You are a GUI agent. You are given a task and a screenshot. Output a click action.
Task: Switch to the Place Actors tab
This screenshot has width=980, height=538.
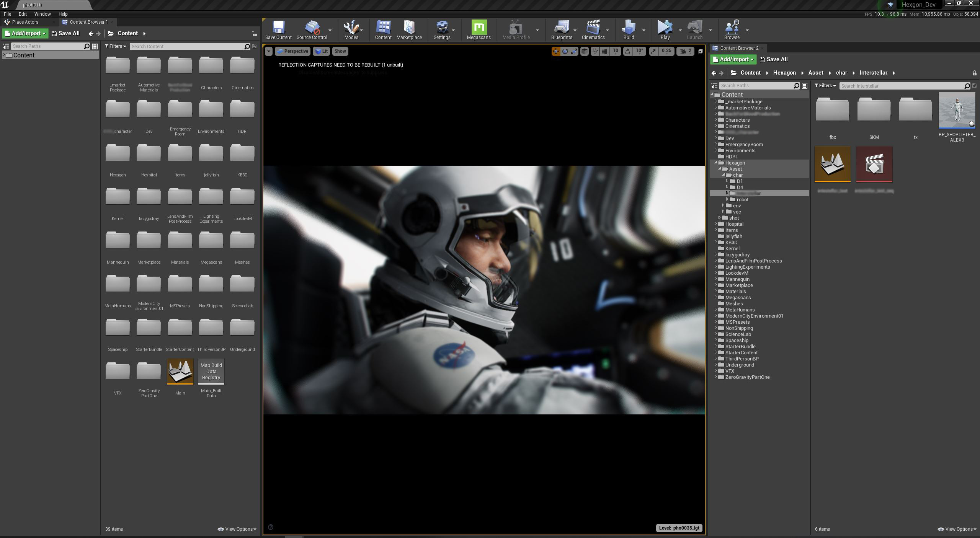(x=25, y=22)
